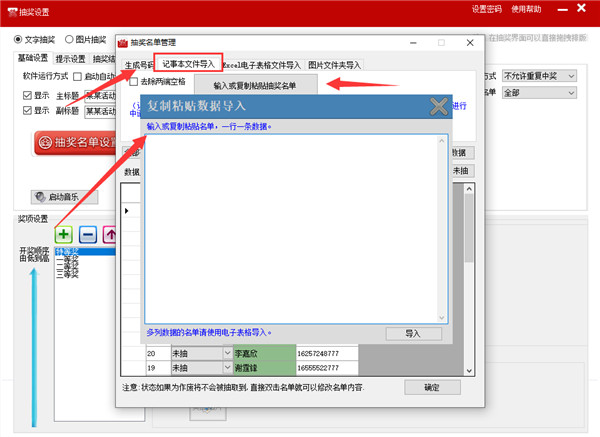This screenshot has height=437, width=600.
Task: Close the main 抽奖设置 window
Action: point(581,8)
